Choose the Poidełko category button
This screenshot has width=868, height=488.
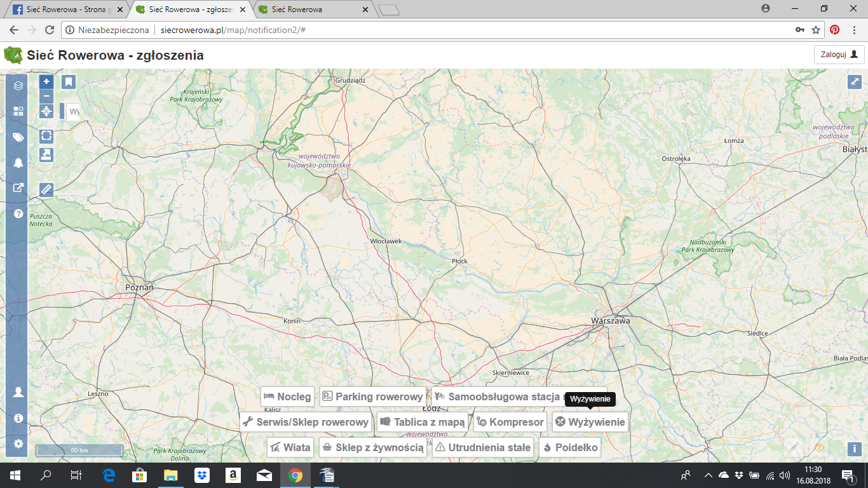coord(570,447)
